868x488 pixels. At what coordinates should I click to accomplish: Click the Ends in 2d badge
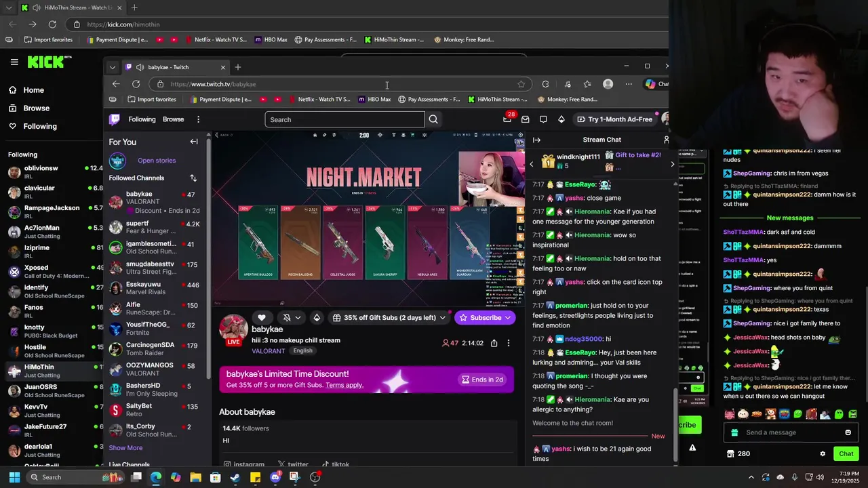pyautogui.click(x=482, y=380)
